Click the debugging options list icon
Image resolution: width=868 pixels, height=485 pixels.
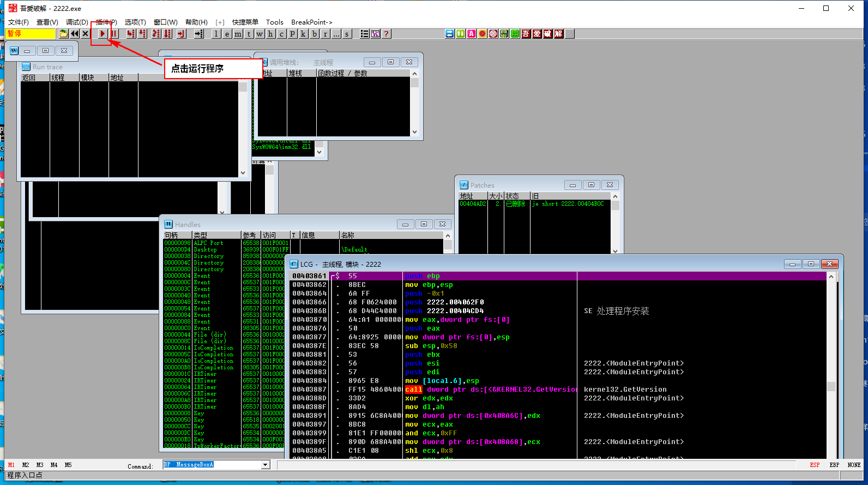pos(365,34)
